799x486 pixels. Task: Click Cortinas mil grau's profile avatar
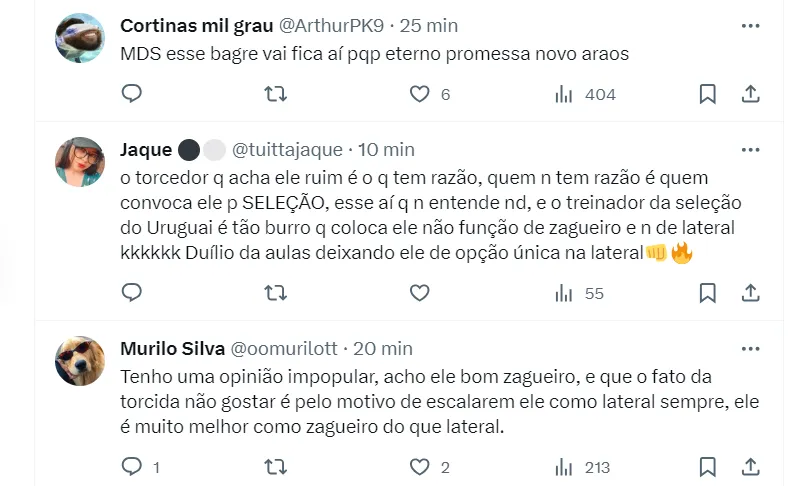click(x=80, y=39)
